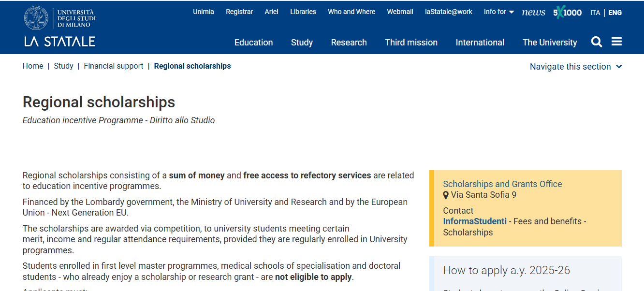Go to Financial support breadcrumb
The height and width of the screenshot is (291, 644).
pyautogui.click(x=114, y=66)
